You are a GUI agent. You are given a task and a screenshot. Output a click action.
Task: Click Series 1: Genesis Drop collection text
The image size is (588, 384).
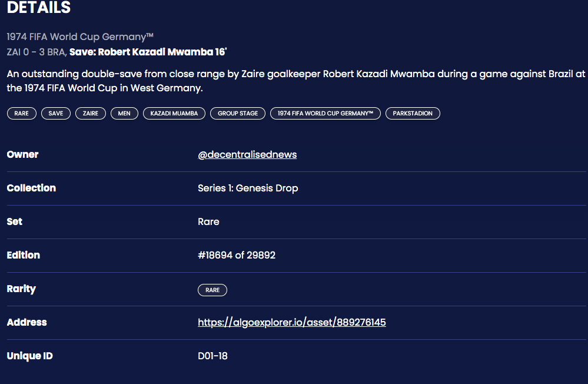tap(248, 188)
